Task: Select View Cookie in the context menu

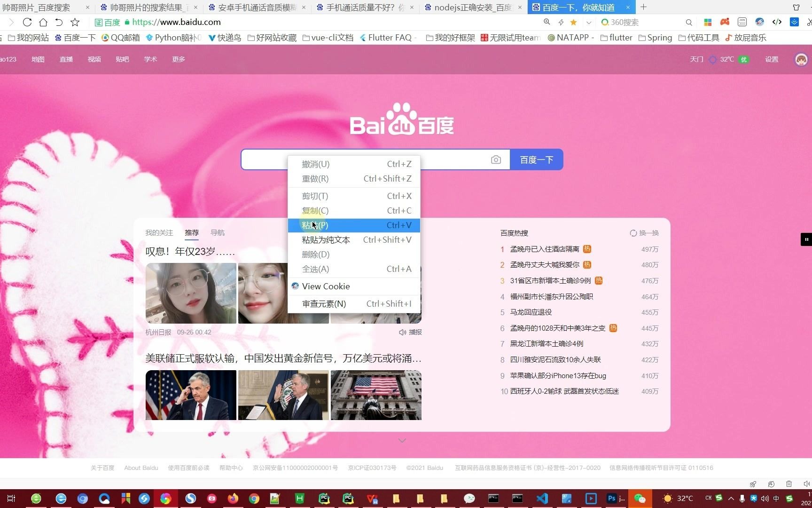Action: click(354, 286)
